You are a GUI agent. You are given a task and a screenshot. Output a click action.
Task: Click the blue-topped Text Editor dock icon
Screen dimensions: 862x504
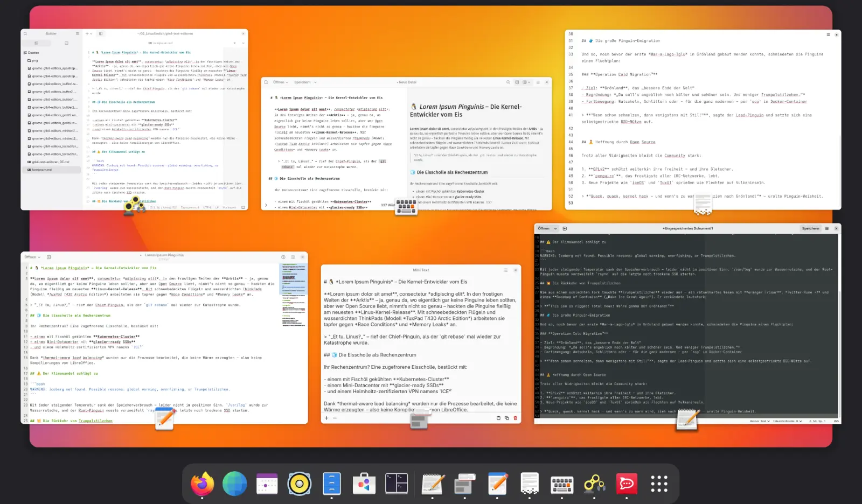(x=498, y=484)
